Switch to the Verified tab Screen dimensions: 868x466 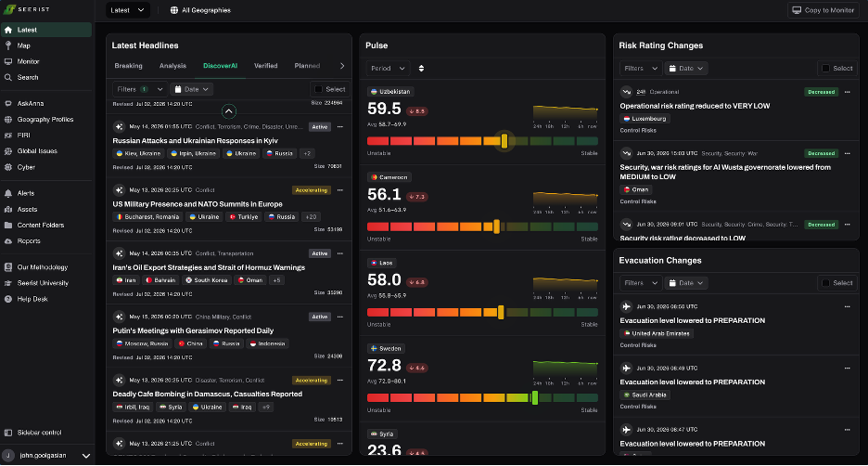click(266, 66)
